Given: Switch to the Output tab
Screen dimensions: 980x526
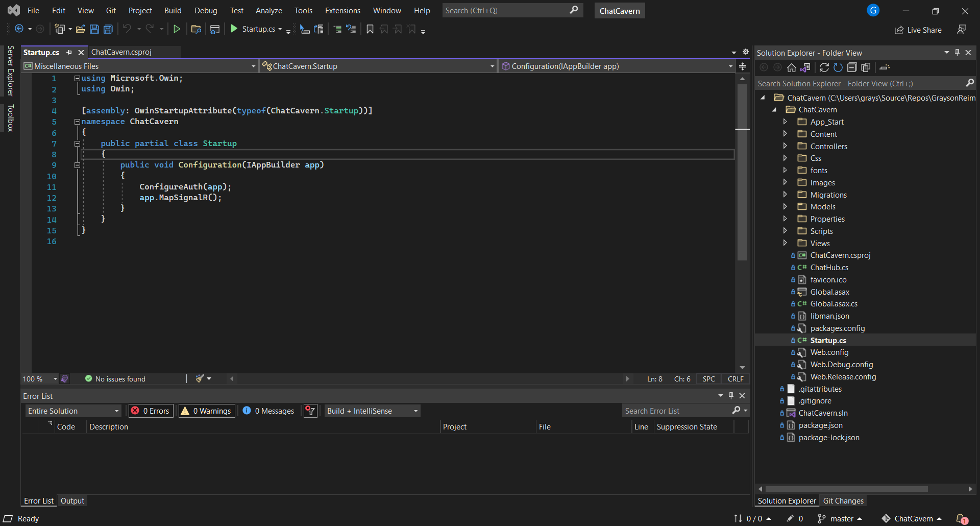Looking at the screenshot, I should pyautogui.click(x=72, y=501).
